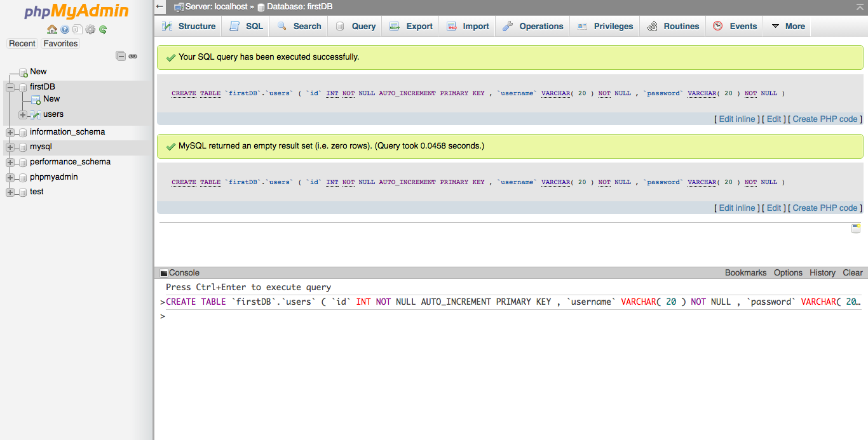The height and width of the screenshot is (440, 868).
Task: Click the collapse icon at top-right of header
Action: tap(860, 6)
